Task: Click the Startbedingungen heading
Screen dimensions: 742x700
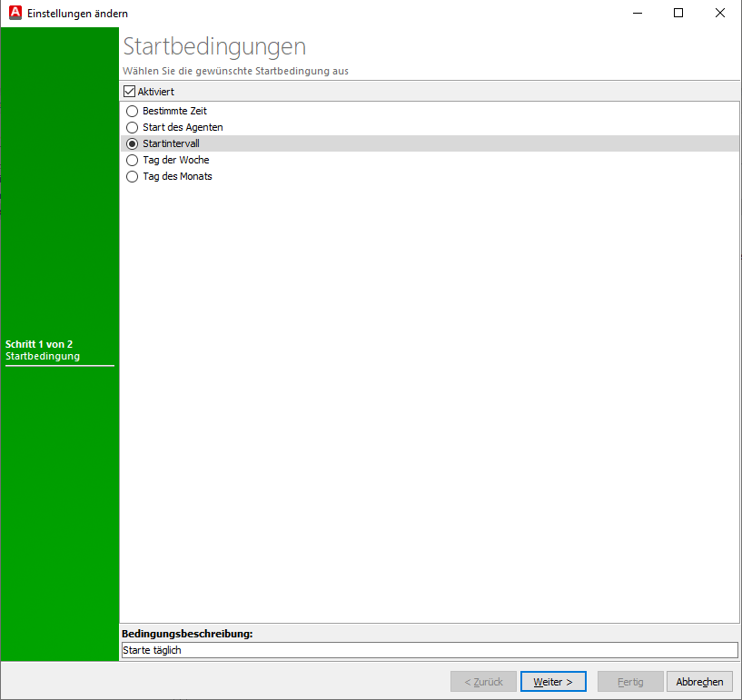Action: coord(213,45)
